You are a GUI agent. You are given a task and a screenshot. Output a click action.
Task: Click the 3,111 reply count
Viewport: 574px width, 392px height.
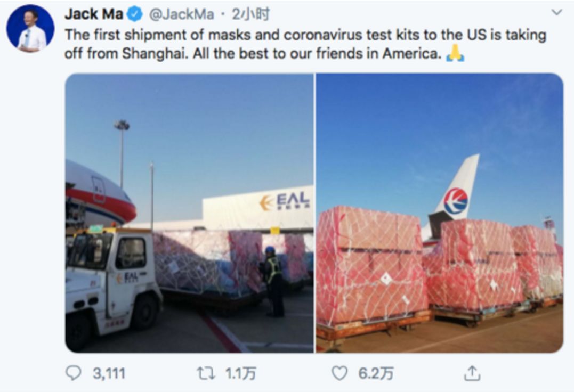pyautogui.click(x=109, y=374)
